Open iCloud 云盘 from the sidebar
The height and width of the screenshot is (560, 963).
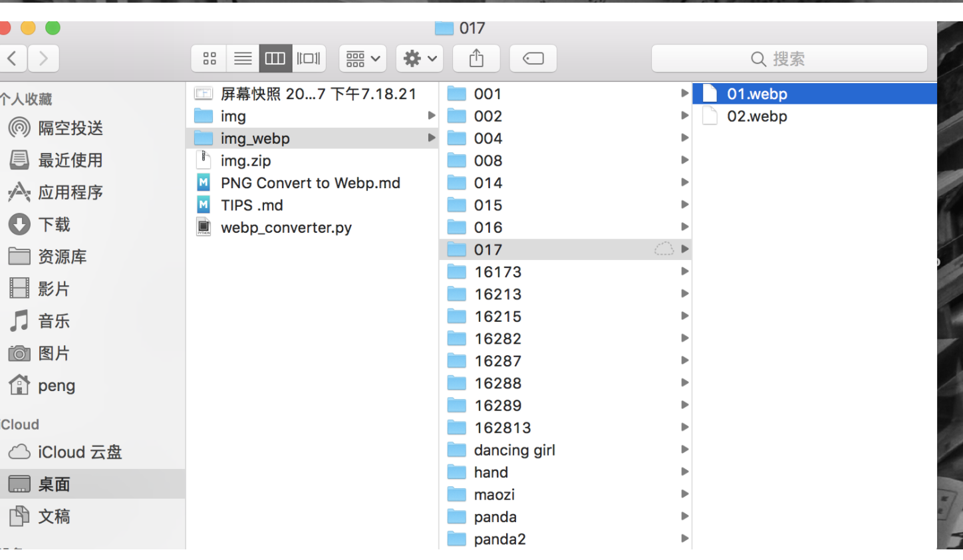[x=73, y=452]
